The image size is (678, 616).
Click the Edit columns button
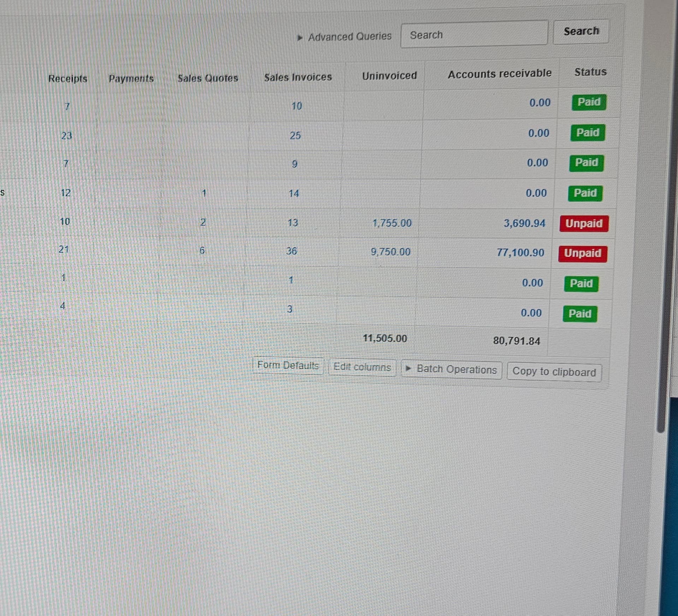(x=362, y=367)
